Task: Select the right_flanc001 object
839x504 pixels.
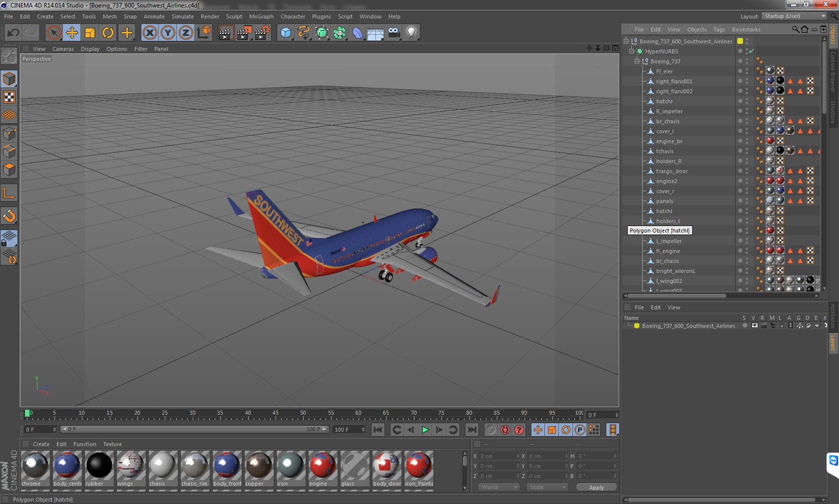Action: (674, 81)
